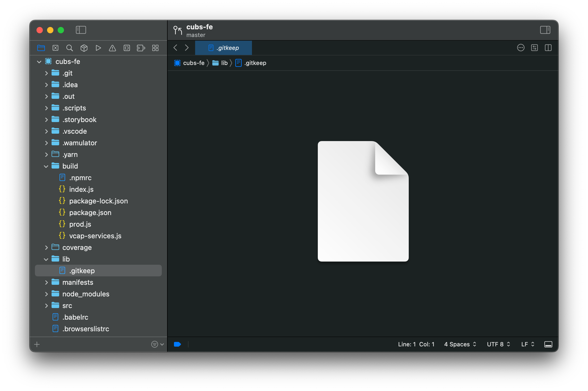Viewport: 588px width, 391px height.
Task: Open the Plugins puzzle-piece icon
Action: (141, 48)
